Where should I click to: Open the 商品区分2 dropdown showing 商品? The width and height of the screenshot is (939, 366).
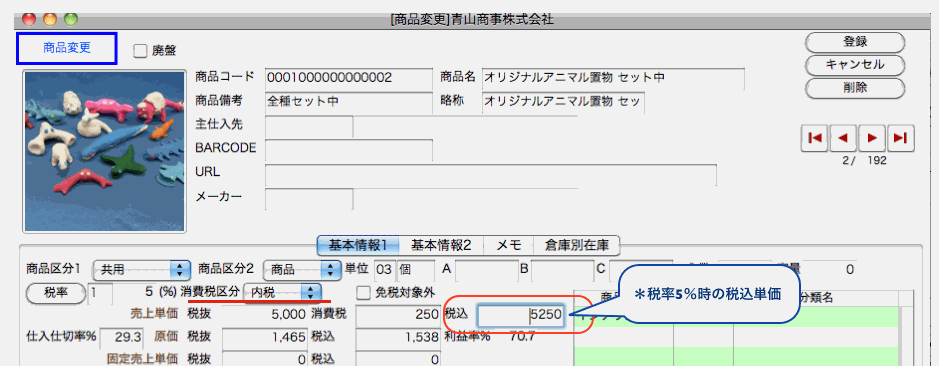(x=301, y=270)
